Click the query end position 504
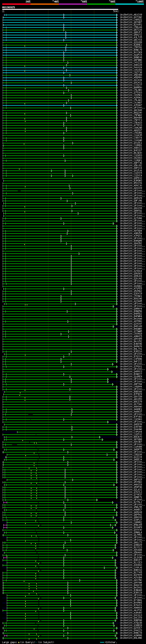146x644 pixels. click(x=115, y=11)
